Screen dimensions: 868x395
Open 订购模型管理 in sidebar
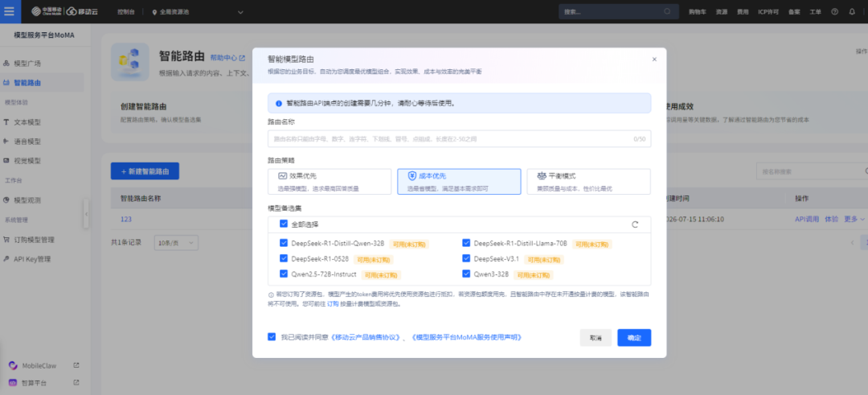click(34, 240)
